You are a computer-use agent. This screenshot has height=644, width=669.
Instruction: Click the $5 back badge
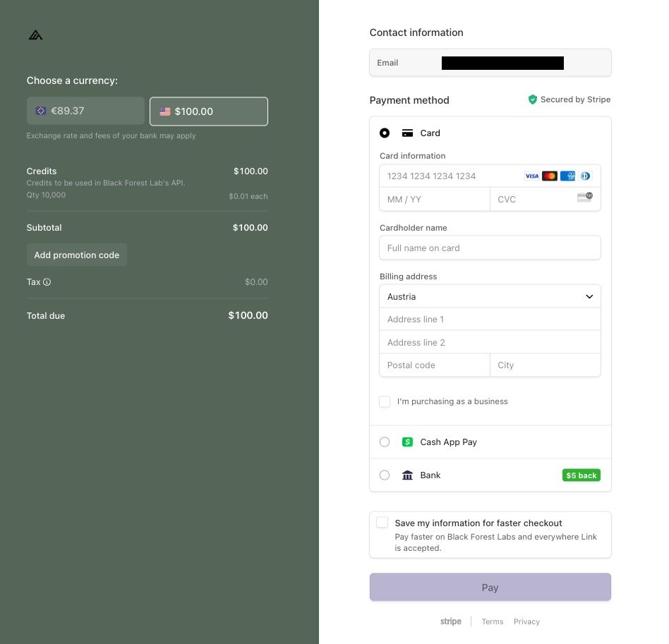coord(581,475)
